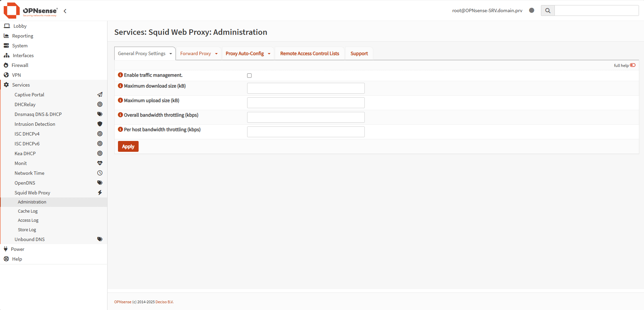Show help for Per host bandwidth throttling info icon
The image size is (644, 310).
point(120,129)
